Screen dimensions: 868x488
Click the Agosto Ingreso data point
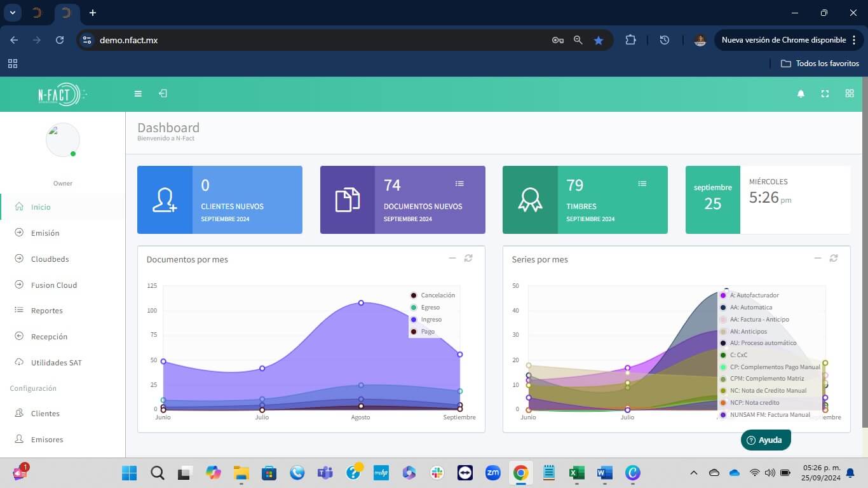click(361, 303)
